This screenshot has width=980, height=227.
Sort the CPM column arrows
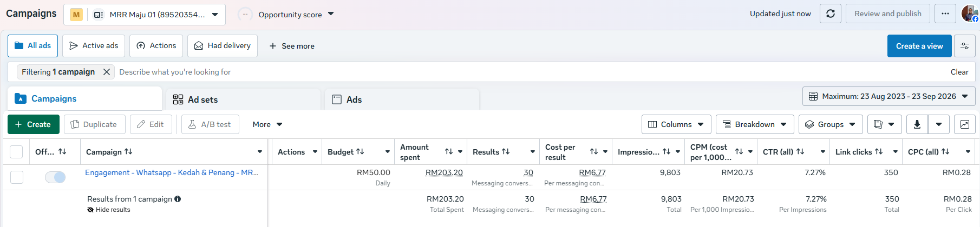pos(739,152)
